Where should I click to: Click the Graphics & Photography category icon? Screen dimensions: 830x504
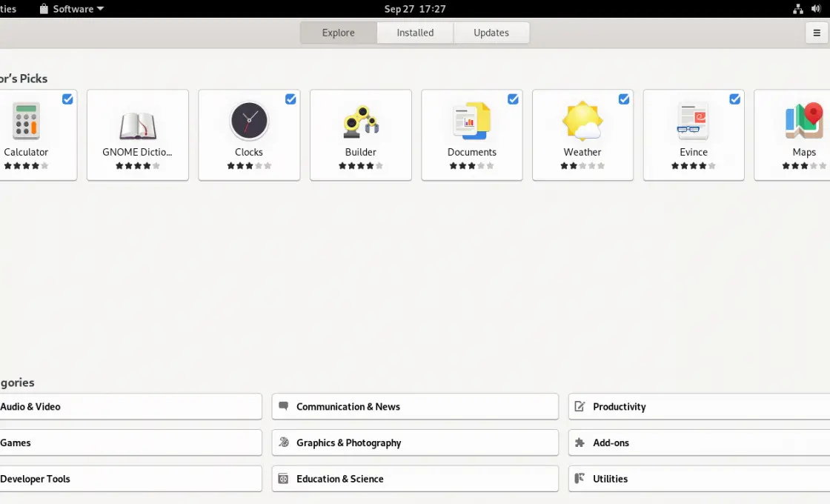click(x=284, y=442)
